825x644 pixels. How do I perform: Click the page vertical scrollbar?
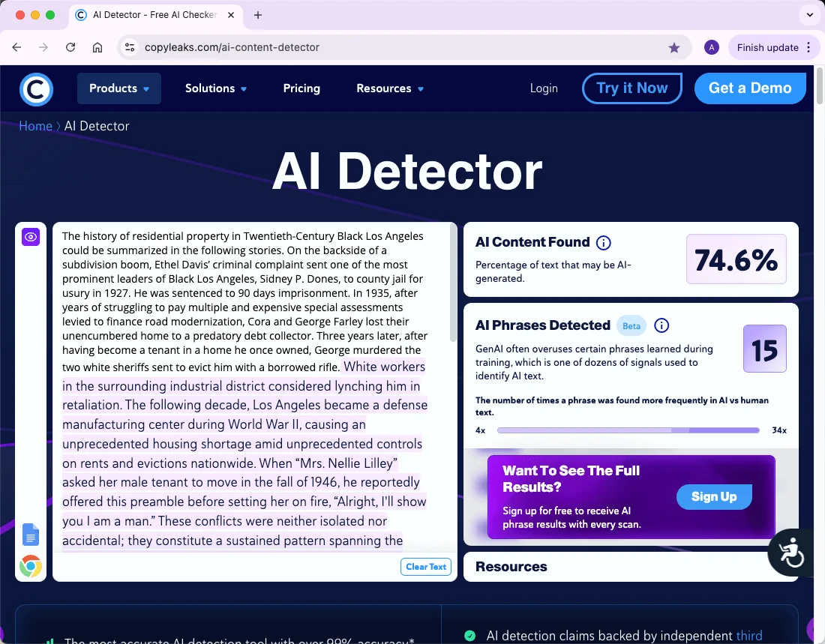click(x=819, y=87)
